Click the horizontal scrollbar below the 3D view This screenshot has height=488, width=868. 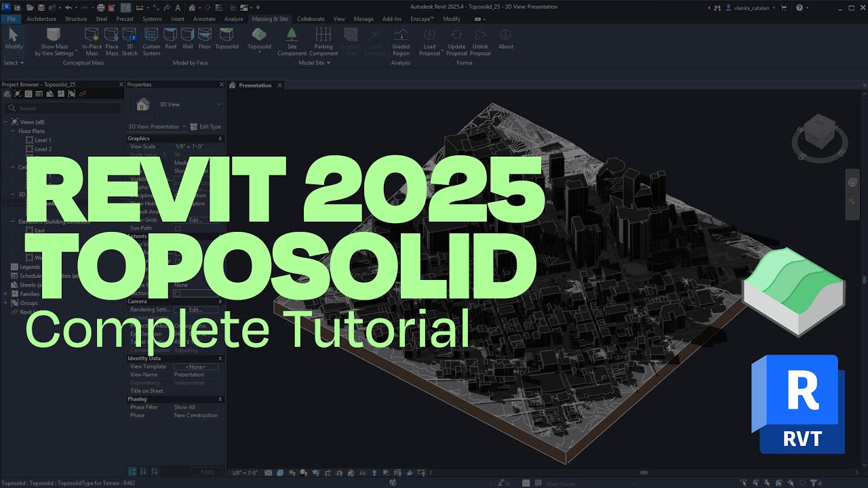pos(644,473)
